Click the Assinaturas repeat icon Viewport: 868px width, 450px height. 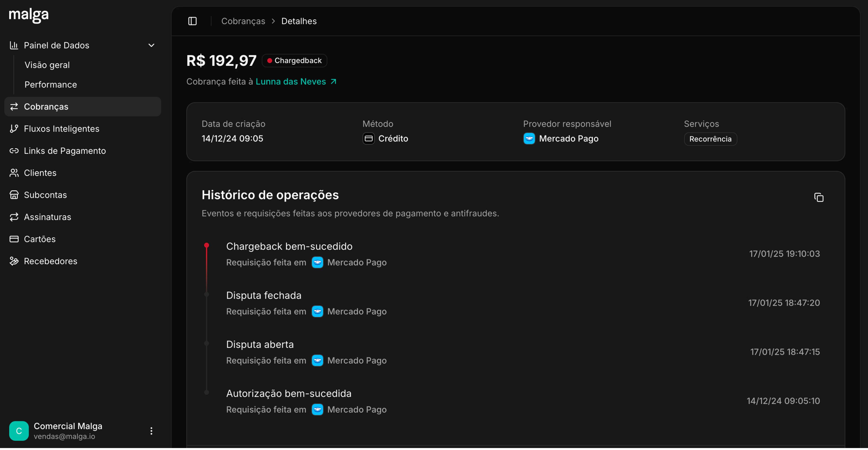[x=14, y=217]
